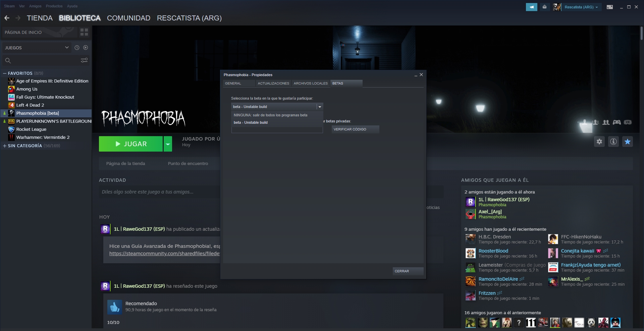Viewport: 644px width, 331px height.
Task: Open Punto de encuentro link
Action: pyautogui.click(x=188, y=164)
